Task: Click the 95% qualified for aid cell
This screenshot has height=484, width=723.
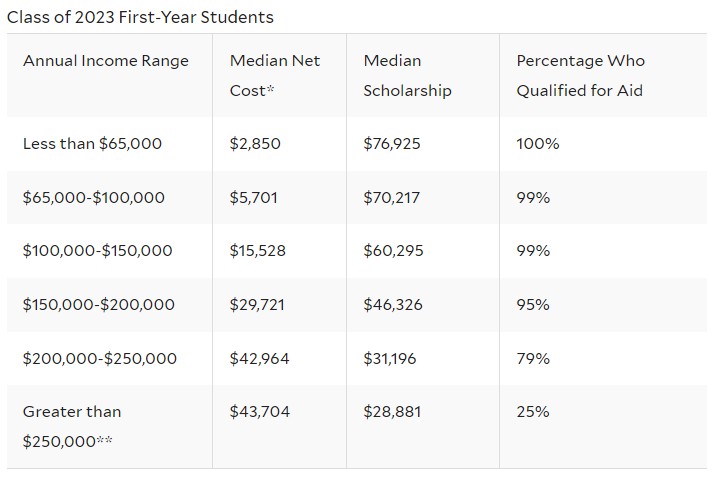Action: point(533,305)
